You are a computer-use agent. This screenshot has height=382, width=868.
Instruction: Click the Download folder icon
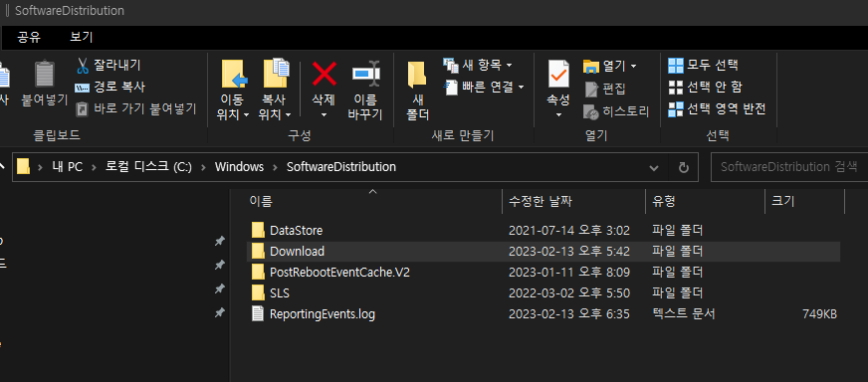pos(258,252)
